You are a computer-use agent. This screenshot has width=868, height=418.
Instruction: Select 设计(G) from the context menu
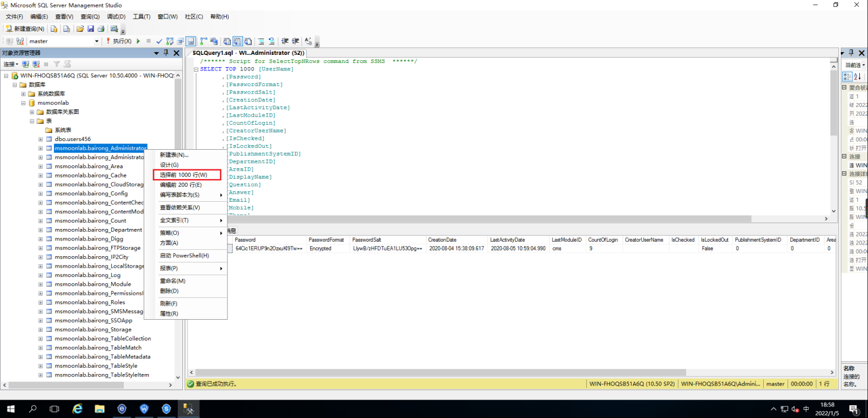click(x=185, y=165)
